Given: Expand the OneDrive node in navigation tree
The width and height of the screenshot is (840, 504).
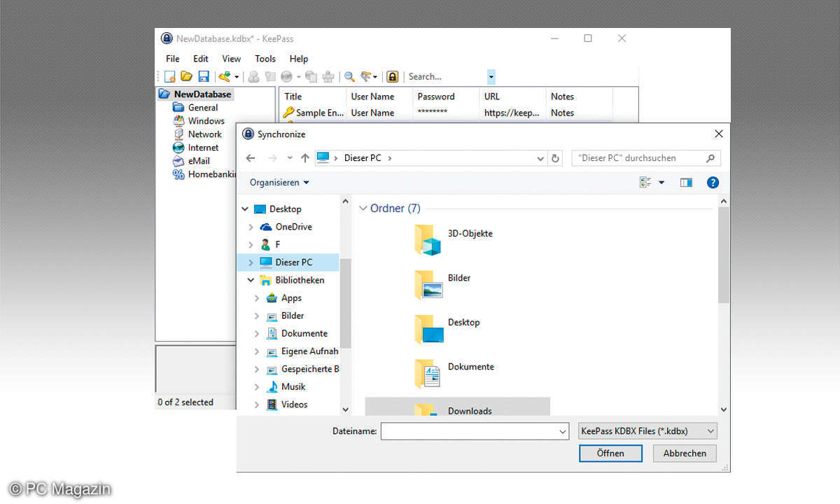Looking at the screenshot, I should 251,227.
